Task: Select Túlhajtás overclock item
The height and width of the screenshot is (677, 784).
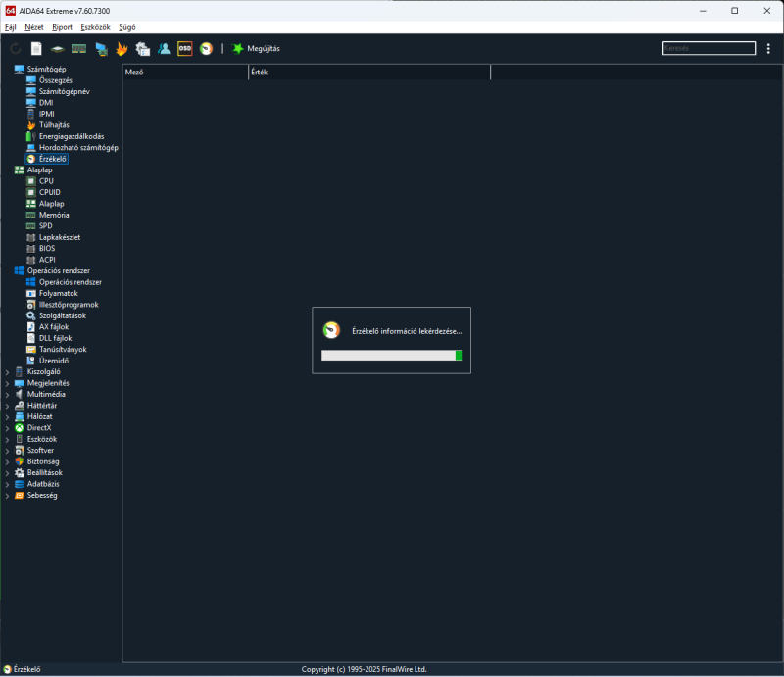Action: coord(54,125)
